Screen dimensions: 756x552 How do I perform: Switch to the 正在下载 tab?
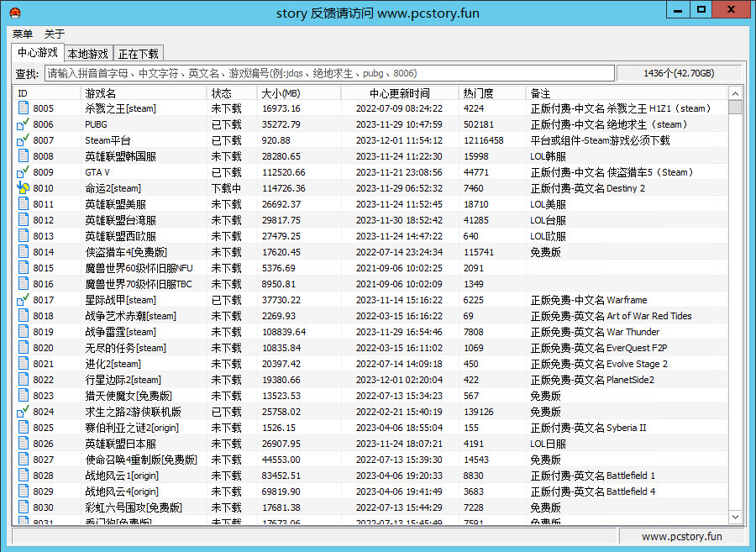pos(139,54)
